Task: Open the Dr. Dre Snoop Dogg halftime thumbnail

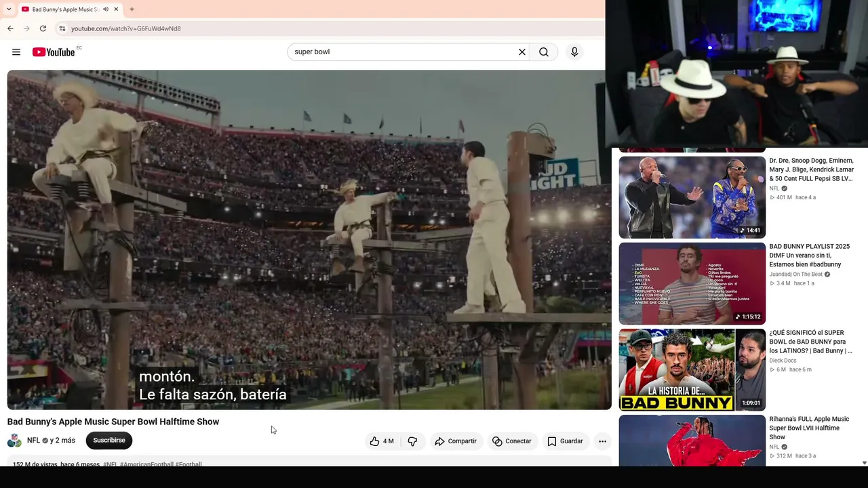Action: pyautogui.click(x=692, y=197)
